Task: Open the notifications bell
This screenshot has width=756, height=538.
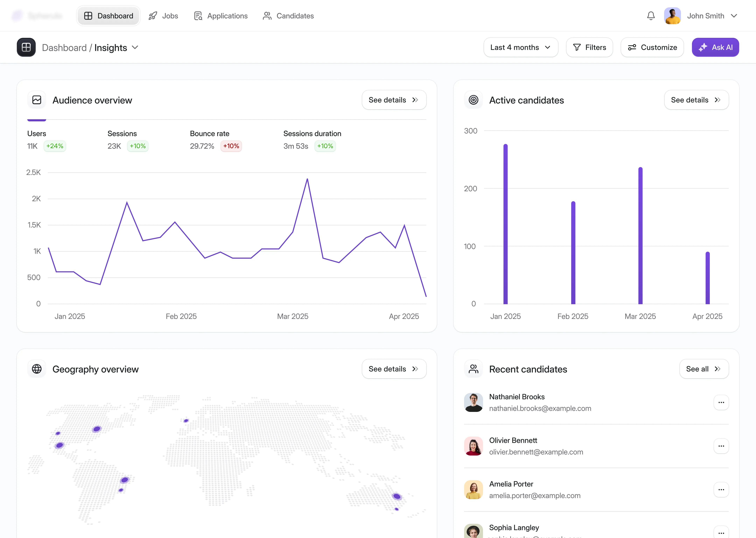Action: click(x=651, y=16)
